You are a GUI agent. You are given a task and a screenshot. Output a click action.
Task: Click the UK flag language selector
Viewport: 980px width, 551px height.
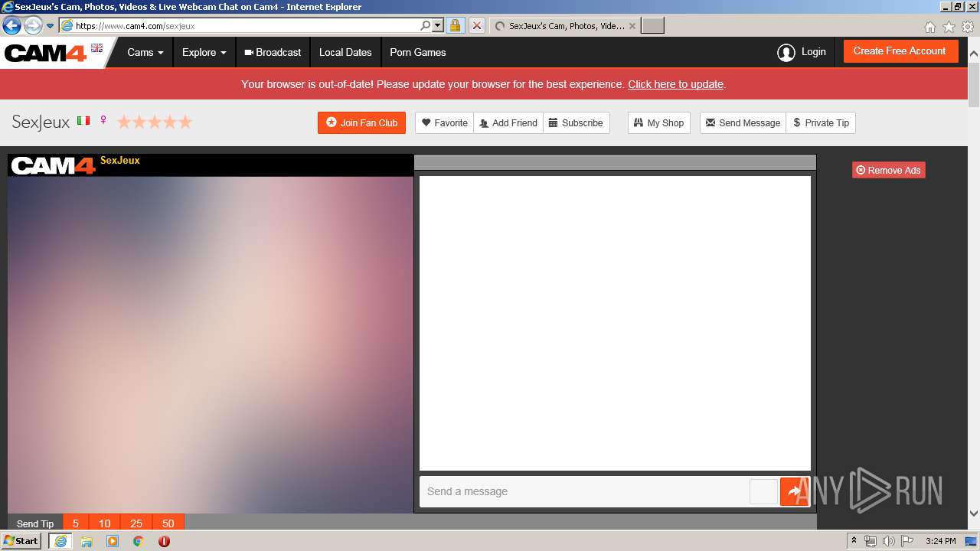tap(96, 47)
